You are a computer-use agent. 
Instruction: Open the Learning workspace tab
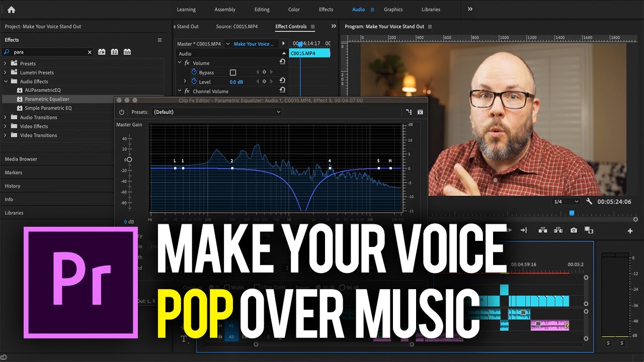[186, 9]
